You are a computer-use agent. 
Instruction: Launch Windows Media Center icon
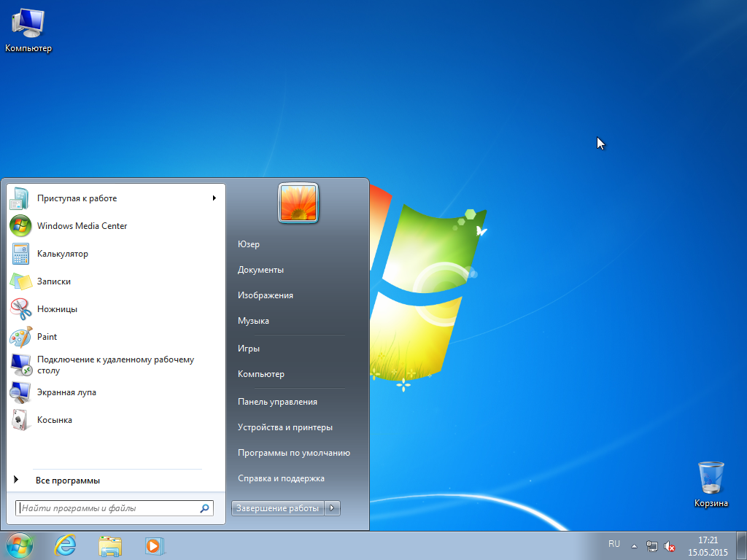(x=20, y=226)
